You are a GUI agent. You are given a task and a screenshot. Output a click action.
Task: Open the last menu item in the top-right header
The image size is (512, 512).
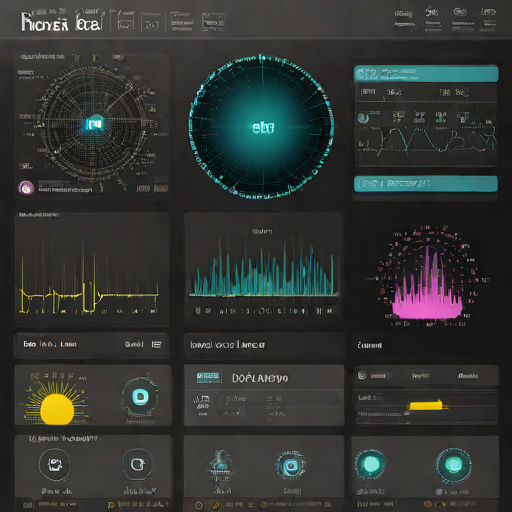click(488, 19)
